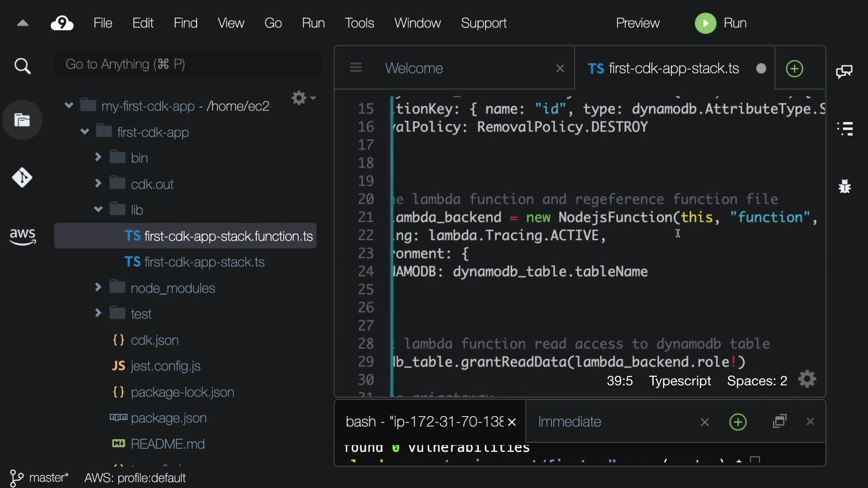This screenshot has height=488, width=868.
Task: Open the search panel magnifier icon
Action: (22, 66)
